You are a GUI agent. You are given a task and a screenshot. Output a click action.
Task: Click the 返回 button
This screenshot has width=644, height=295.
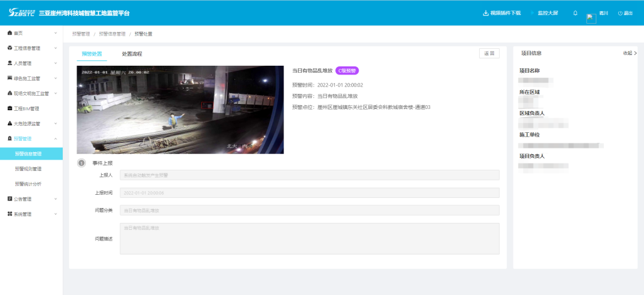pyautogui.click(x=489, y=54)
